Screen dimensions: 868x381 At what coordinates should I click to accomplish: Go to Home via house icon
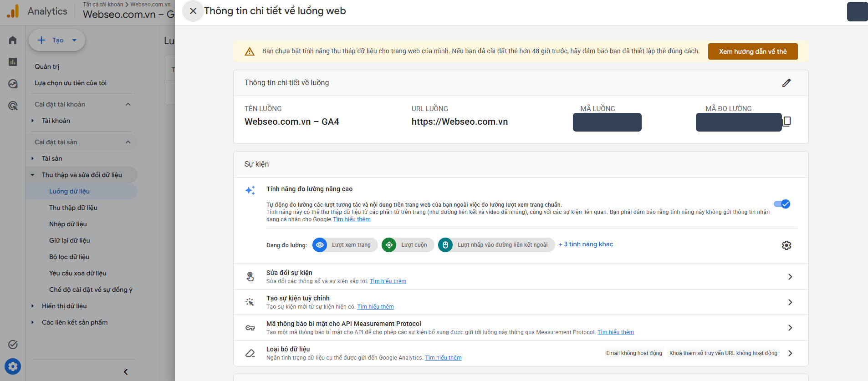[13, 40]
